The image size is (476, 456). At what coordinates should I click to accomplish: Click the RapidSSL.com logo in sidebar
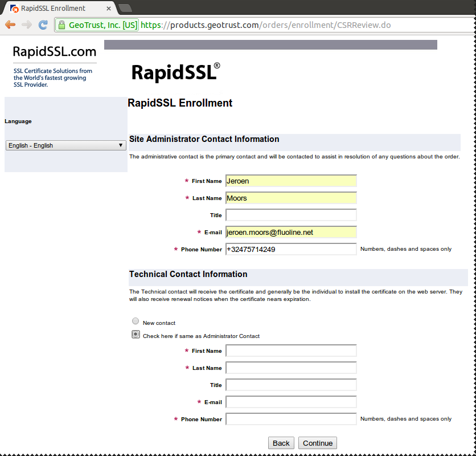click(x=55, y=51)
